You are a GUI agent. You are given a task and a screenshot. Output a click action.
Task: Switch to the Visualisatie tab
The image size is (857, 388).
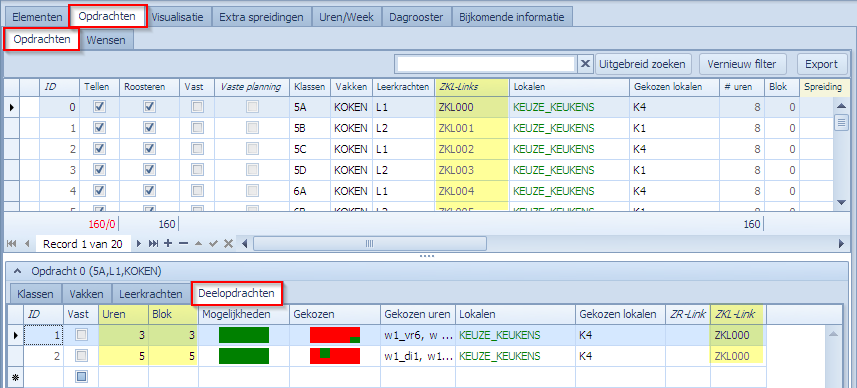178,17
